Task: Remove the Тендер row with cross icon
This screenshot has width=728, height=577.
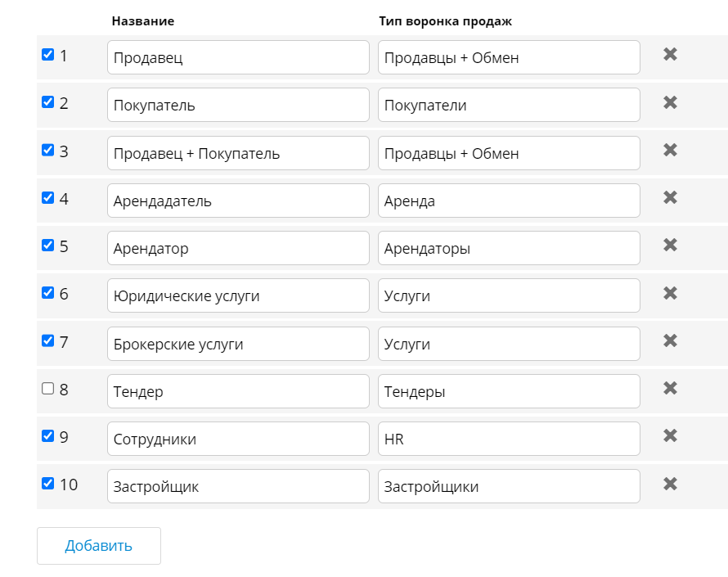Action: click(x=670, y=388)
